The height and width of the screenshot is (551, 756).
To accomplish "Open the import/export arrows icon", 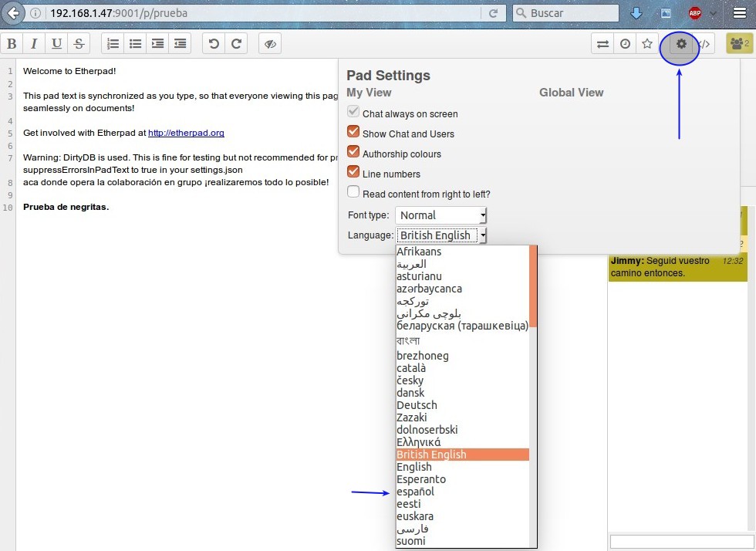I will point(602,44).
